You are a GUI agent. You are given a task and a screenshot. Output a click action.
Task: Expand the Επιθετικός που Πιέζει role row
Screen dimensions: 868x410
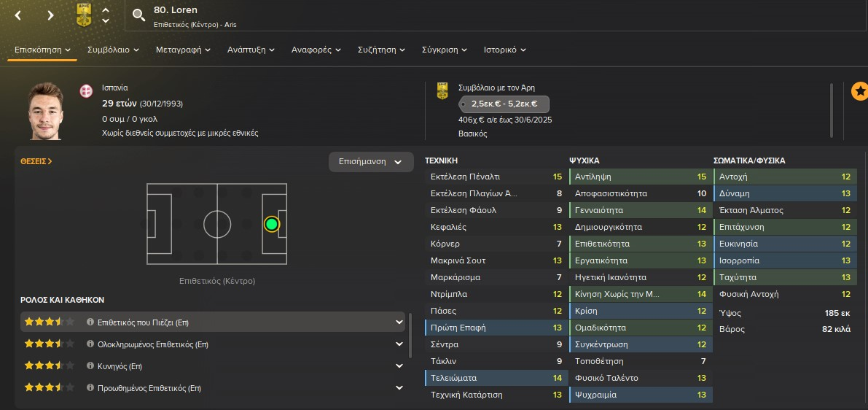[x=399, y=322]
